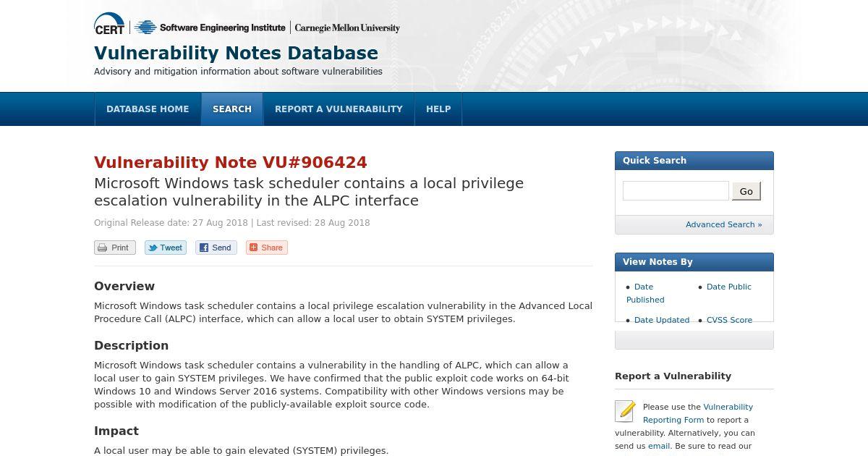Tweet this vulnerability note
868x456 pixels.
coord(166,248)
